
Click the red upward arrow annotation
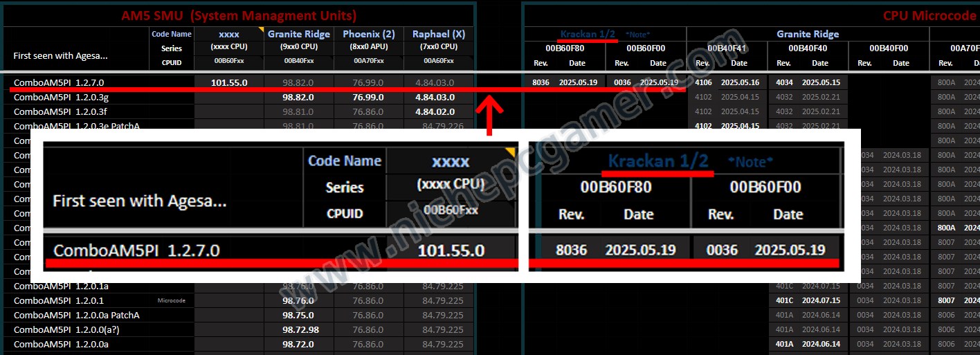click(489, 116)
